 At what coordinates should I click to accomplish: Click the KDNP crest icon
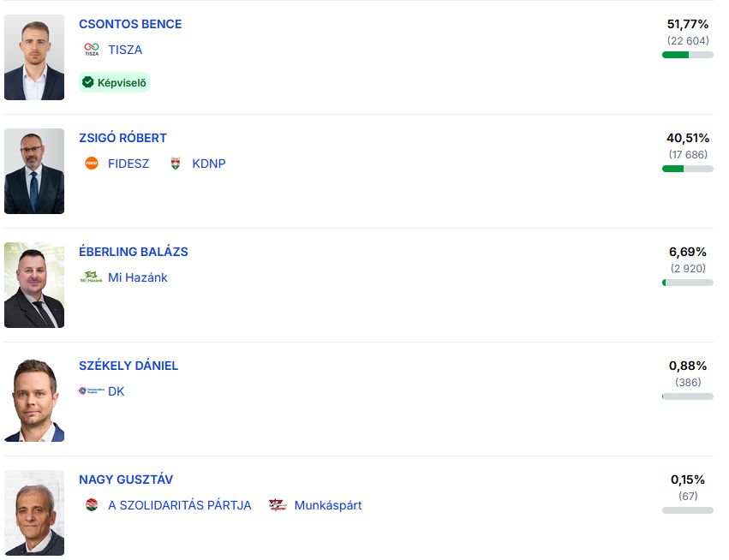pos(176,164)
